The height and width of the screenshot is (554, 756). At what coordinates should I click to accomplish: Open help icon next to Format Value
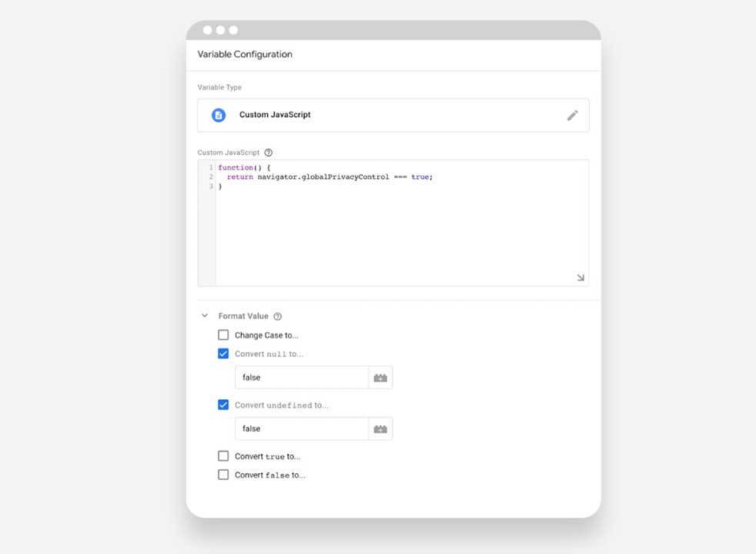pos(278,317)
